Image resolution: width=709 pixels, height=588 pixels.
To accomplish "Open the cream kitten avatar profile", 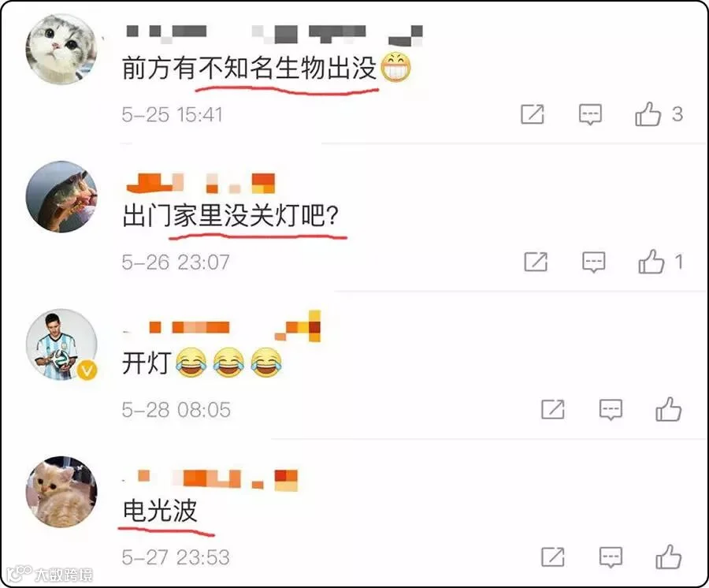I will pyautogui.click(x=61, y=492).
